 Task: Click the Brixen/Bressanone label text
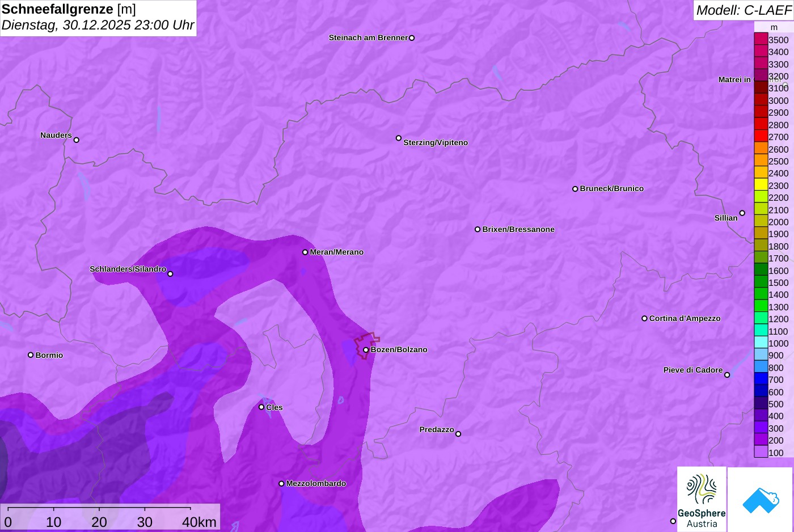(518, 229)
